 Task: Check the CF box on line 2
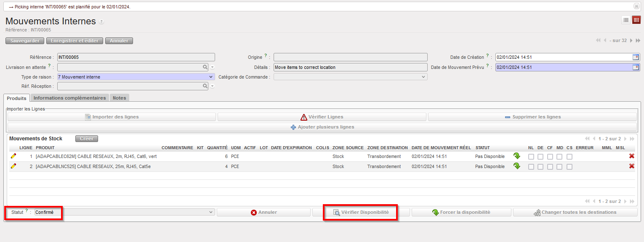click(550, 167)
